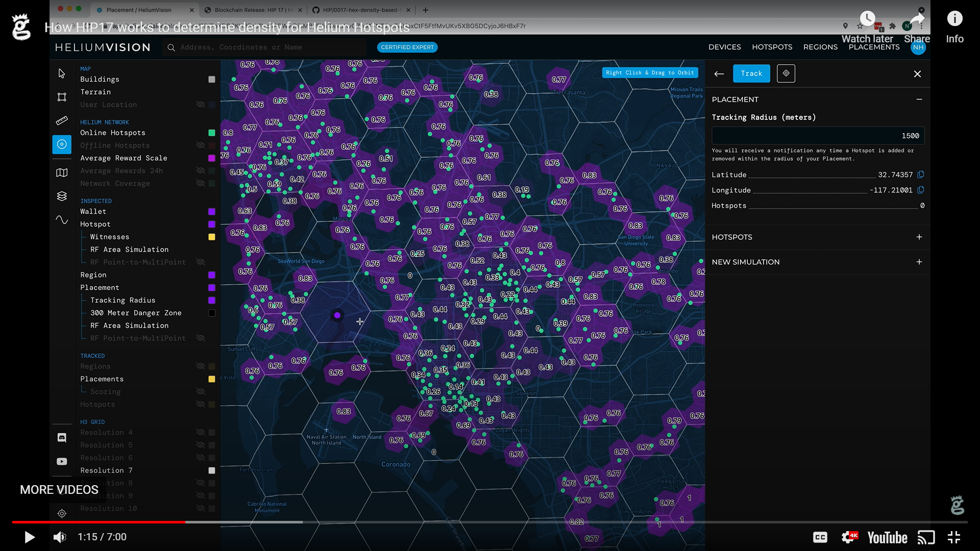This screenshot has height=551, width=980.
Task: Show video Info card
Action: (x=954, y=27)
